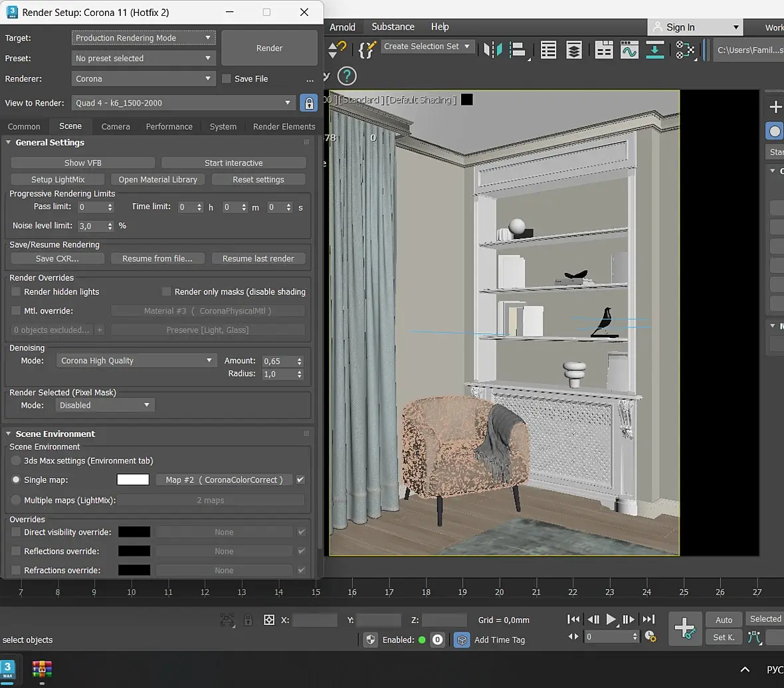Open the Curve Editor icon
The width and height of the screenshot is (784, 688).
point(629,50)
